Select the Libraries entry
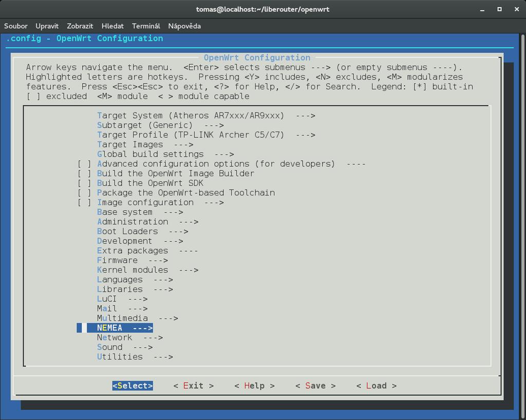The width and height of the screenshot is (526, 420). (135, 289)
